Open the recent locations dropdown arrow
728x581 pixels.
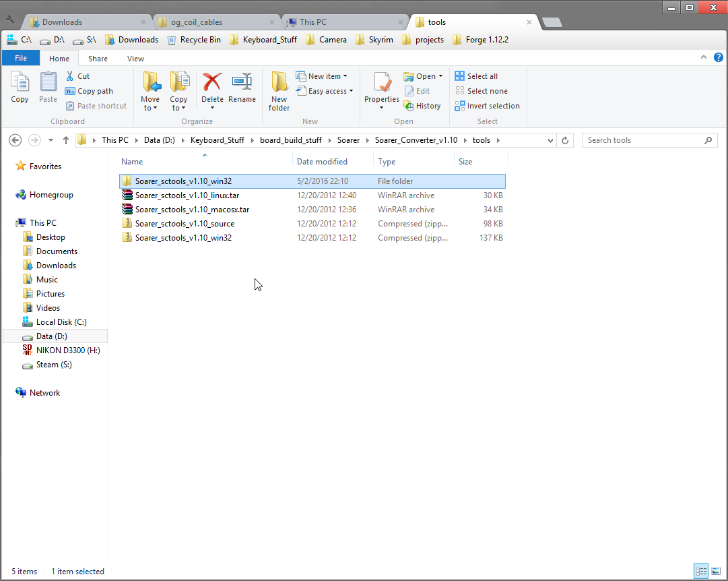[51, 140]
